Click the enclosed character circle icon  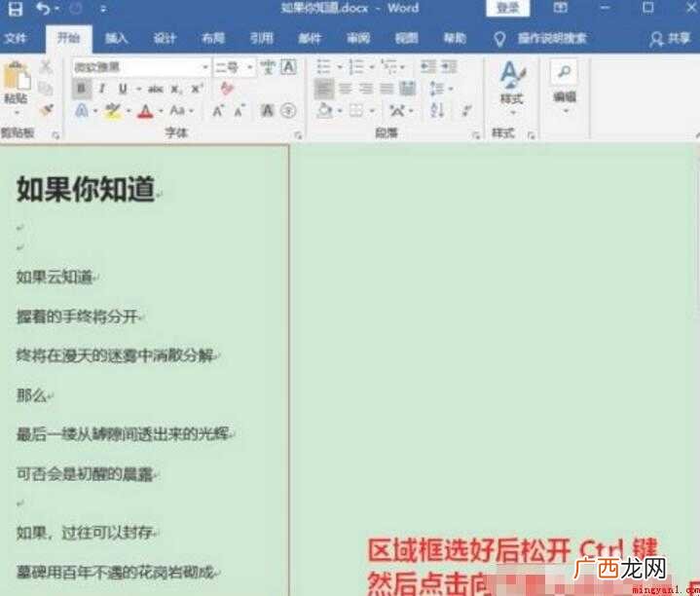(288, 110)
